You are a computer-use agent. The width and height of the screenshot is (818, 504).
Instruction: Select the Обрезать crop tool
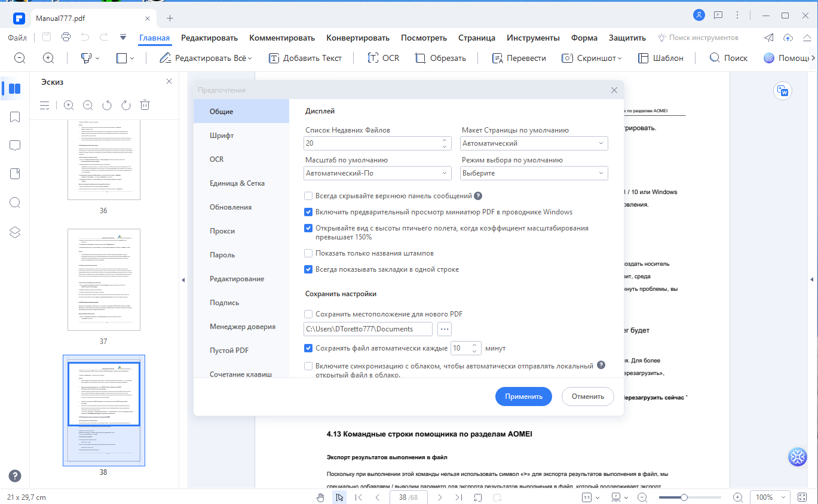coord(440,58)
